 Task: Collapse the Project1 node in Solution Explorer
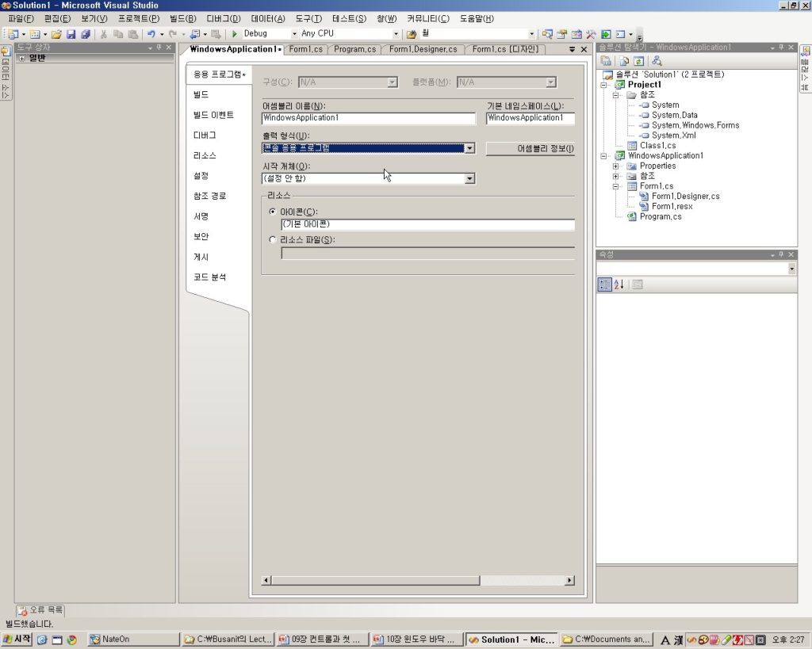(x=603, y=85)
